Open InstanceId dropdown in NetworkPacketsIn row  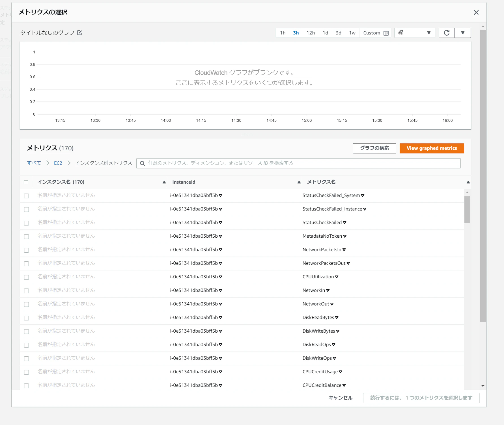click(220, 250)
